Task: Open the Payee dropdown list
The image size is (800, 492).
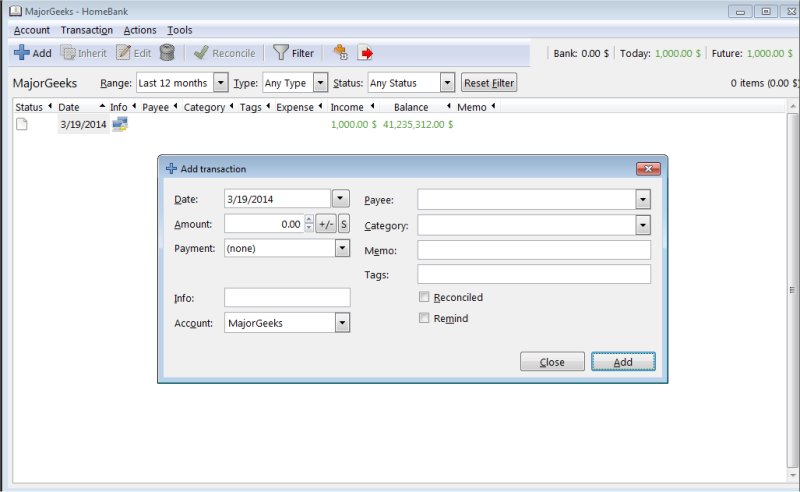Action: [642, 199]
